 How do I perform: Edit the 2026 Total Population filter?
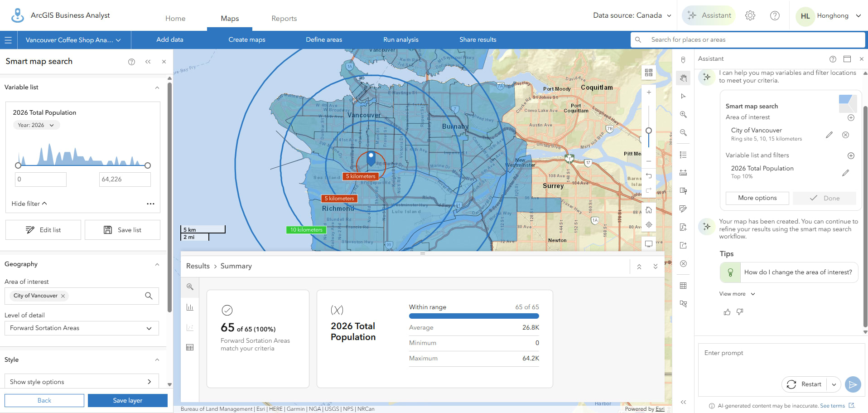click(845, 173)
